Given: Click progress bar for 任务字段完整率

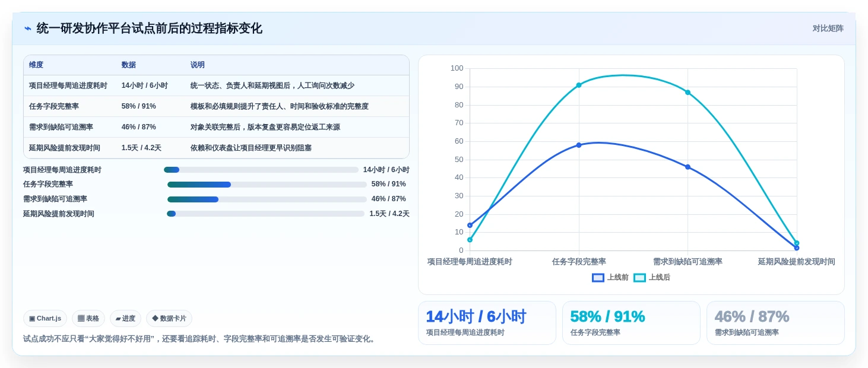Looking at the screenshot, I should tap(267, 185).
